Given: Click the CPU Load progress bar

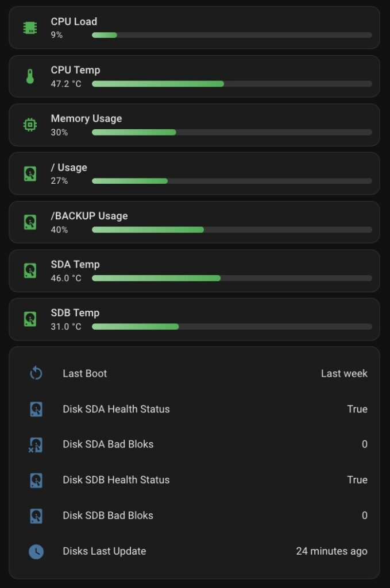Looking at the screenshot, I should (x=231, y=35).
